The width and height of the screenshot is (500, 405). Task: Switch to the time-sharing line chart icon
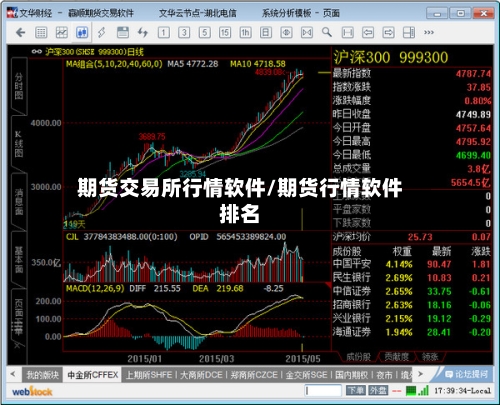coord(62,33)
